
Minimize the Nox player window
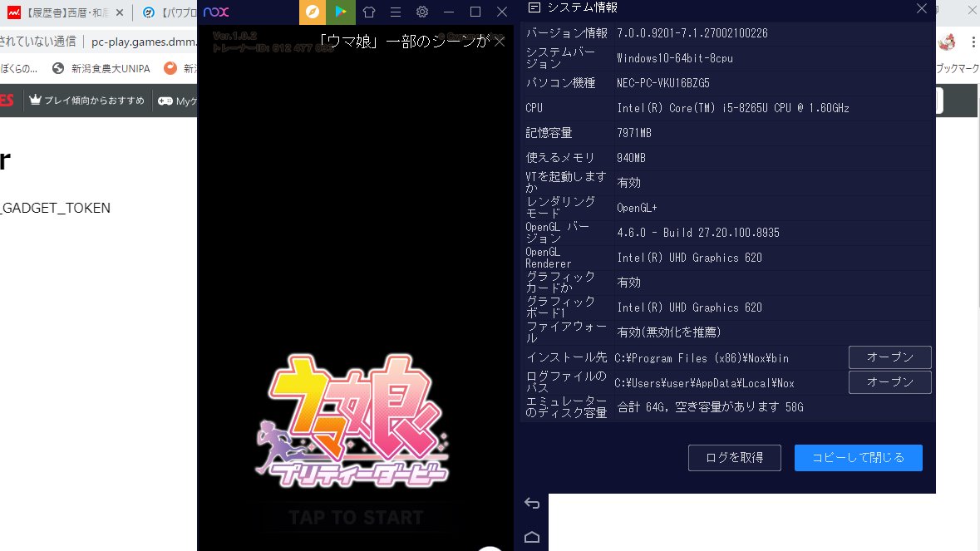tap(449, 12)
